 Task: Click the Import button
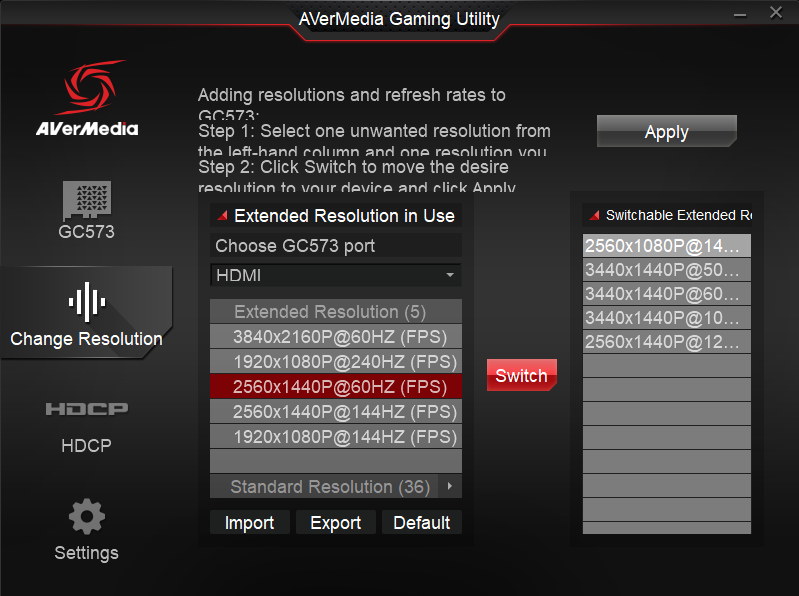click(x=250, y=523)
